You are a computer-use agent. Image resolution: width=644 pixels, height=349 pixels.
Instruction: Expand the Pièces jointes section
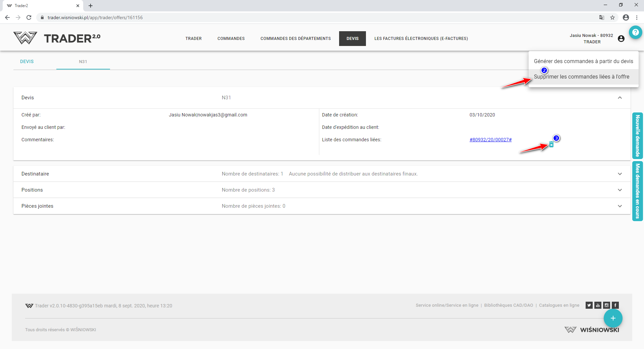click(620, 206)
